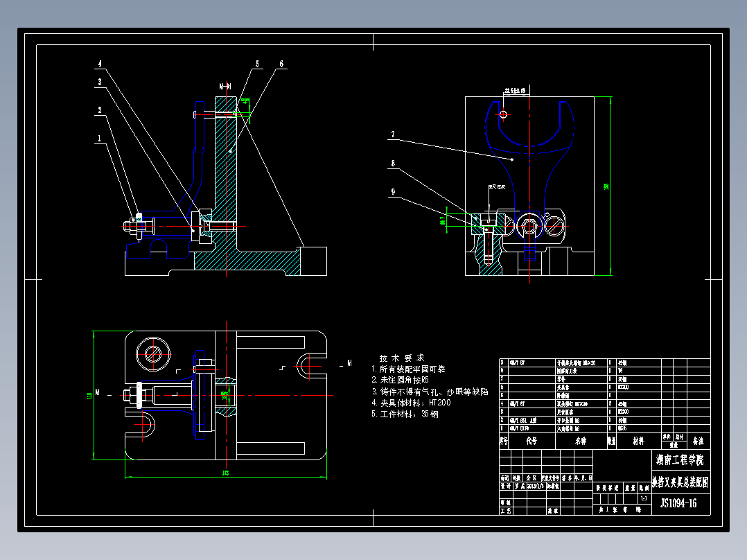747x560 pixels.
Task: Click part callout number 4 label
Action: click(x=100, y=63)
